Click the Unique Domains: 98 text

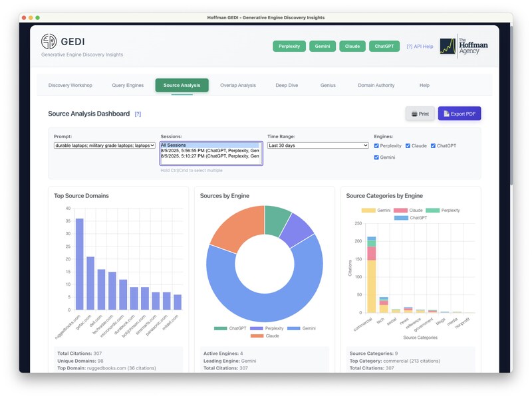(80, 361)
